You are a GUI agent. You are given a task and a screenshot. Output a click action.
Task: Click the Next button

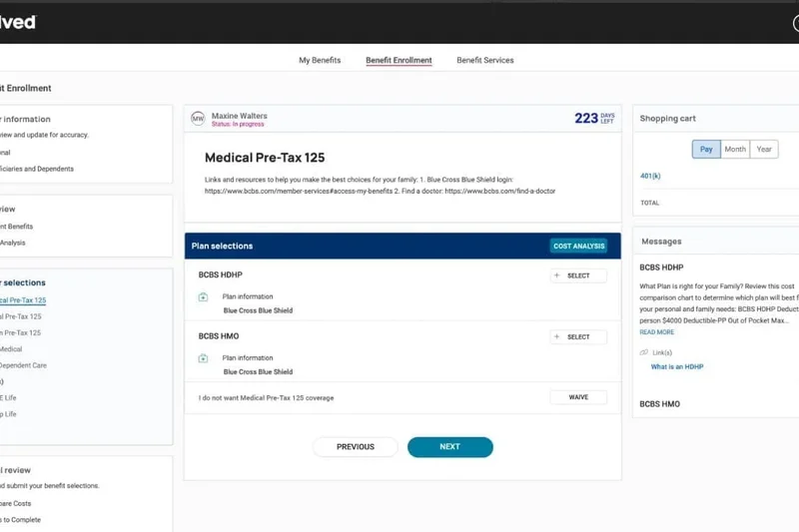pyautogui.click(x=450, y=447)
